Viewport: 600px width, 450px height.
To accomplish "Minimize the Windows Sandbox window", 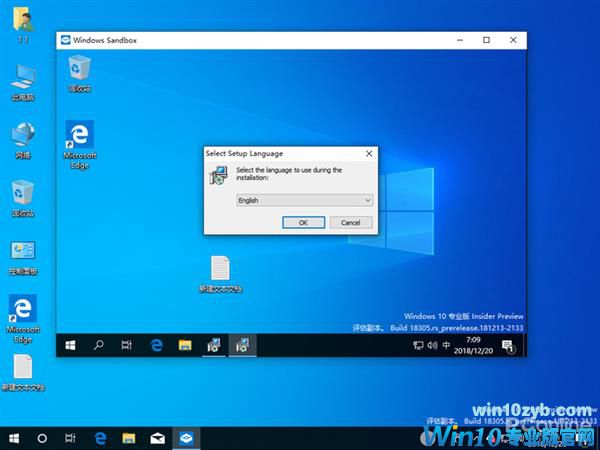I will tap(460, 40).
